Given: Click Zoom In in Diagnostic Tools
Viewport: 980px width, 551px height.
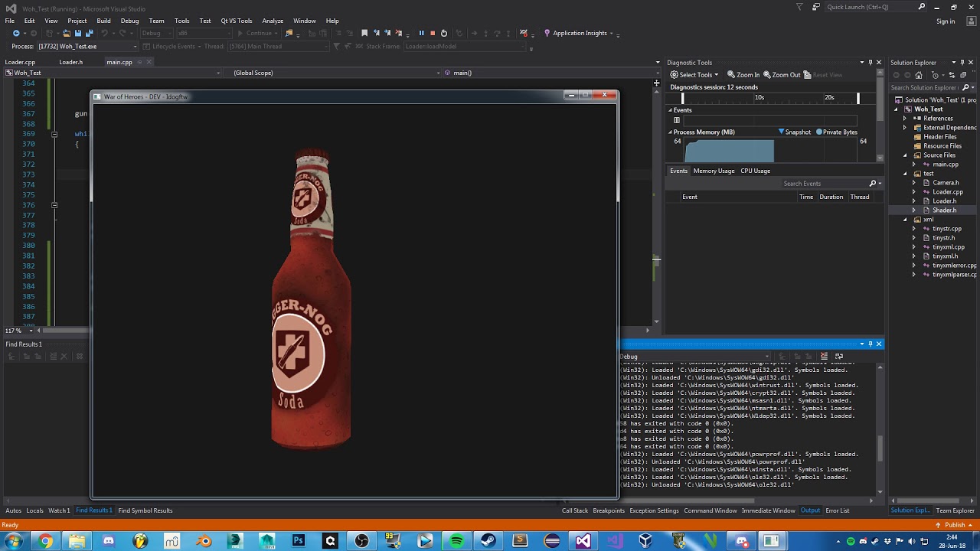Looking at the screenshot, I should (743, 74).
